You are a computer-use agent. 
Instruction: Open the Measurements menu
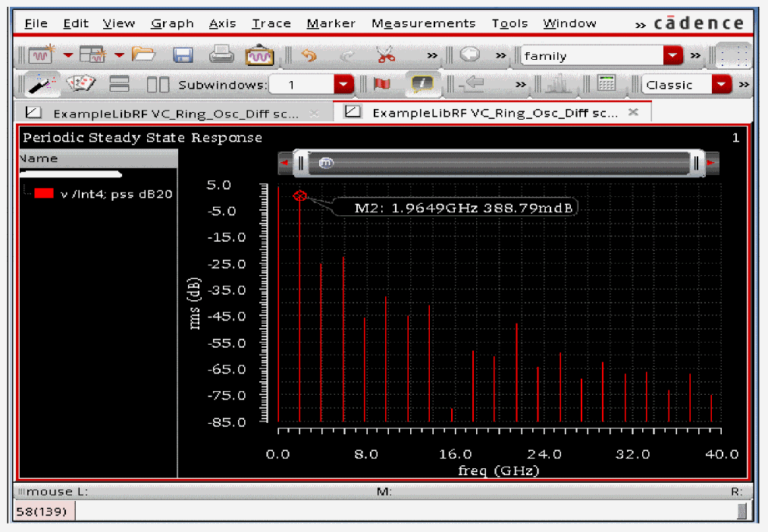(423, 23)
